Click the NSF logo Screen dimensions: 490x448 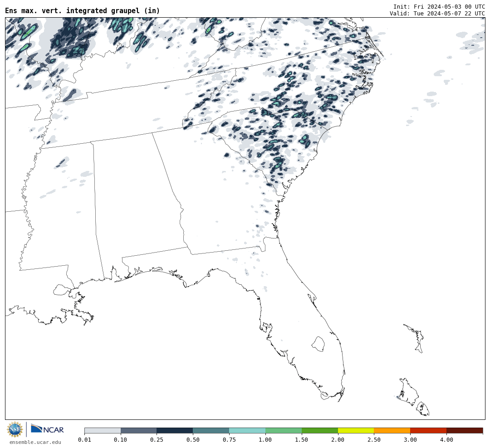[15, 429]
